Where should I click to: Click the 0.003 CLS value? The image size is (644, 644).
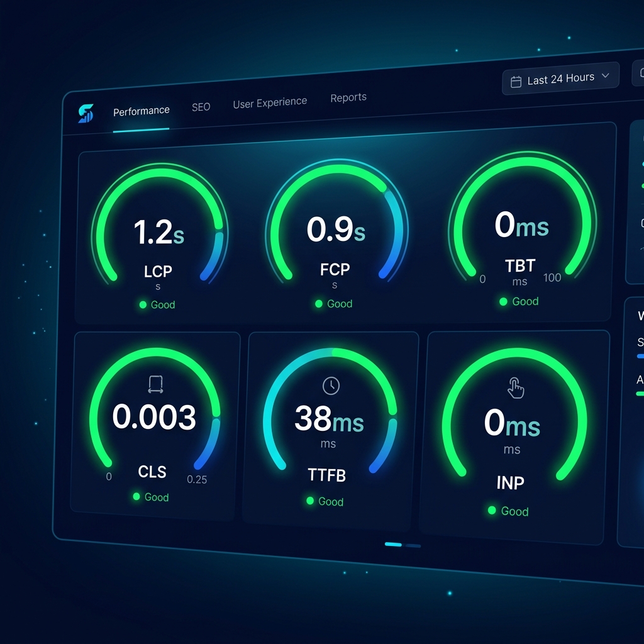[154, 417]
